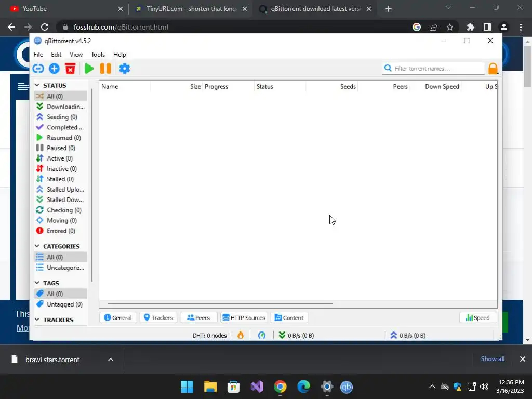532x399 pixels.
Task: Open the Tools menu
Action: [98, 54]
